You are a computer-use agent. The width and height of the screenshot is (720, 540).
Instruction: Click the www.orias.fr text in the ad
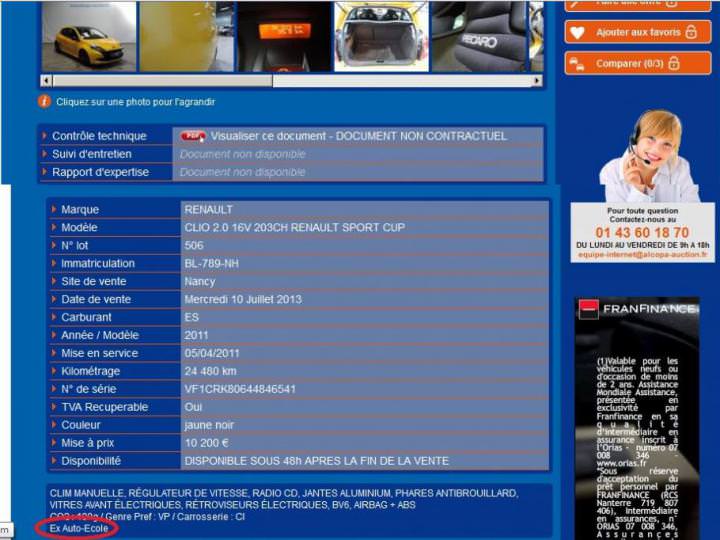(621, 463)
